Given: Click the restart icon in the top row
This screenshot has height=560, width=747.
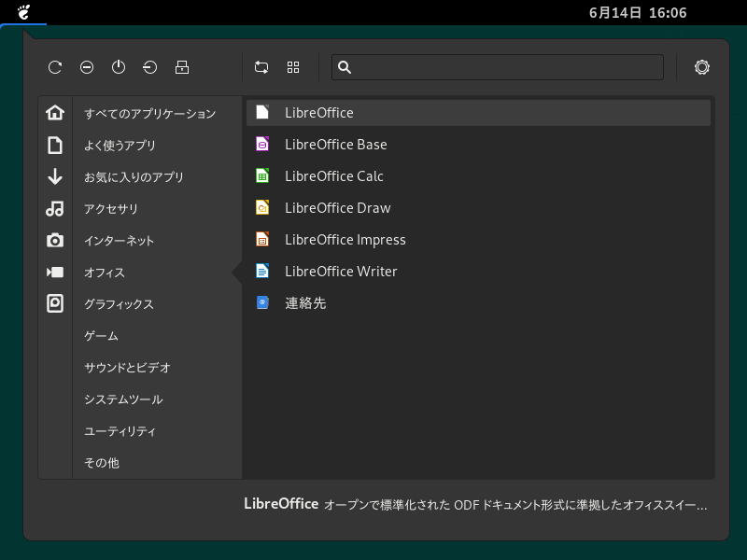Looking at the screenshot, I should (55, 67).
